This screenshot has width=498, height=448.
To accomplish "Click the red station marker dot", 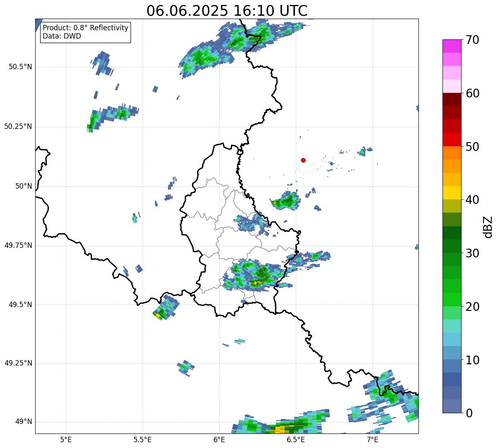I will coord(303,160).
